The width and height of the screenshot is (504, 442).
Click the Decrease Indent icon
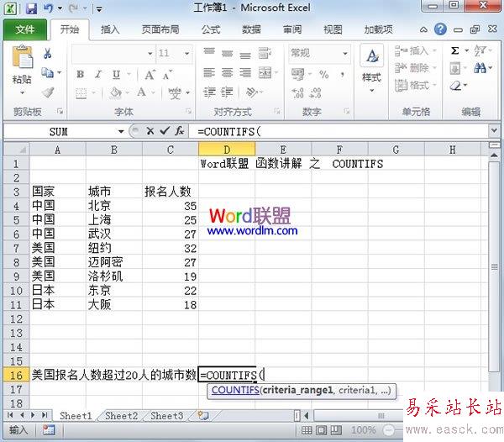tap(209, 92)
